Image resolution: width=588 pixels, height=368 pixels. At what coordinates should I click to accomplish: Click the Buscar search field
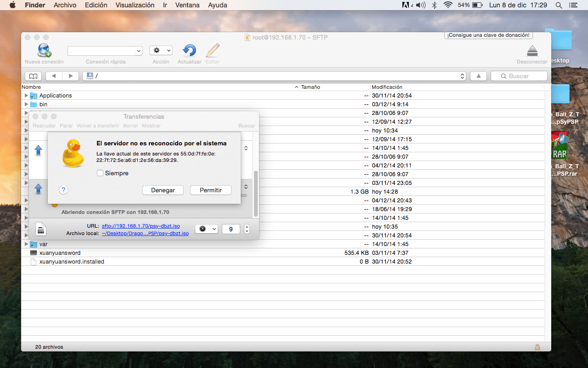point(519,76)
